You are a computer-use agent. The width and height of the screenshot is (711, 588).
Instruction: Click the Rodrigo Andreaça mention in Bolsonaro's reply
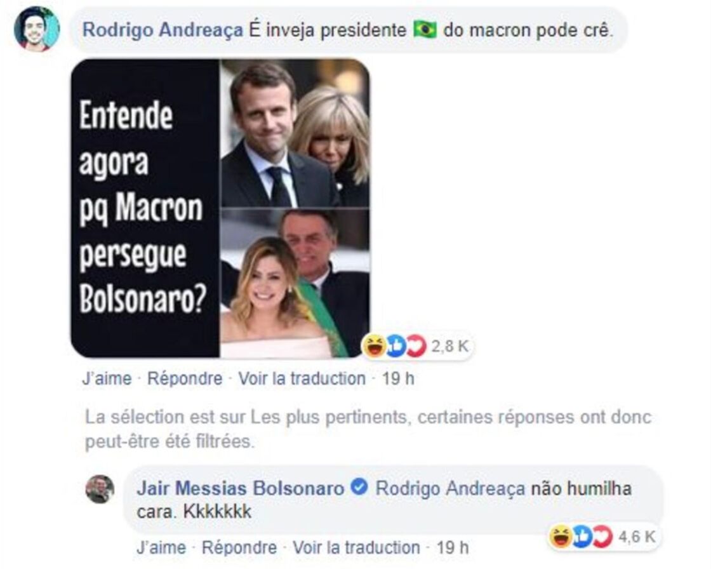(450, 489)
